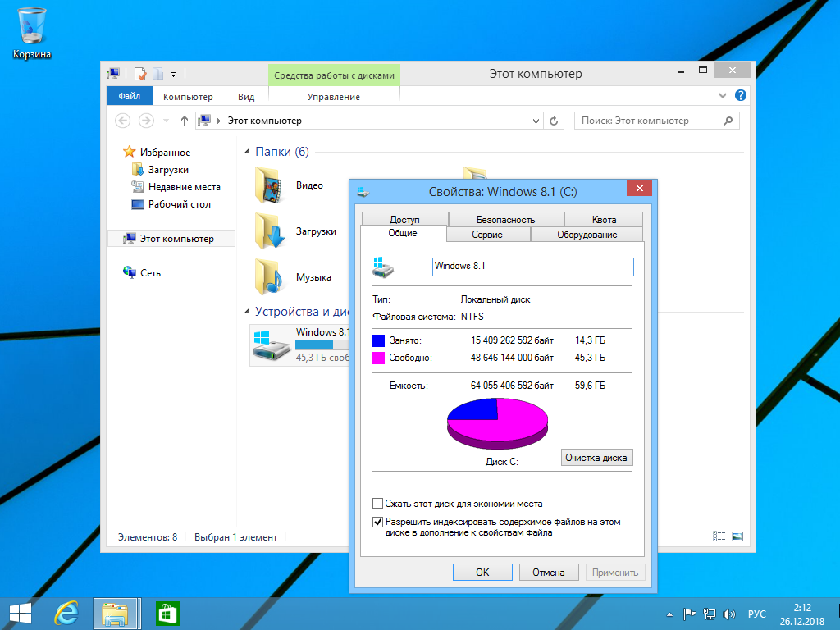Open the volume speaker tray icon
The width and height of the screenshot is (840, 630).
[728, 614]
